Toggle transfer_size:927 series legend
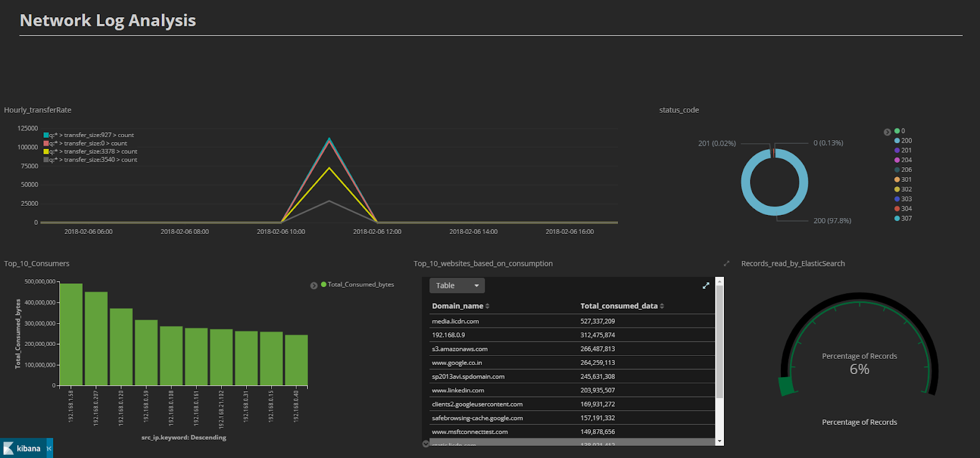980x458 pixels. point(89,135)
